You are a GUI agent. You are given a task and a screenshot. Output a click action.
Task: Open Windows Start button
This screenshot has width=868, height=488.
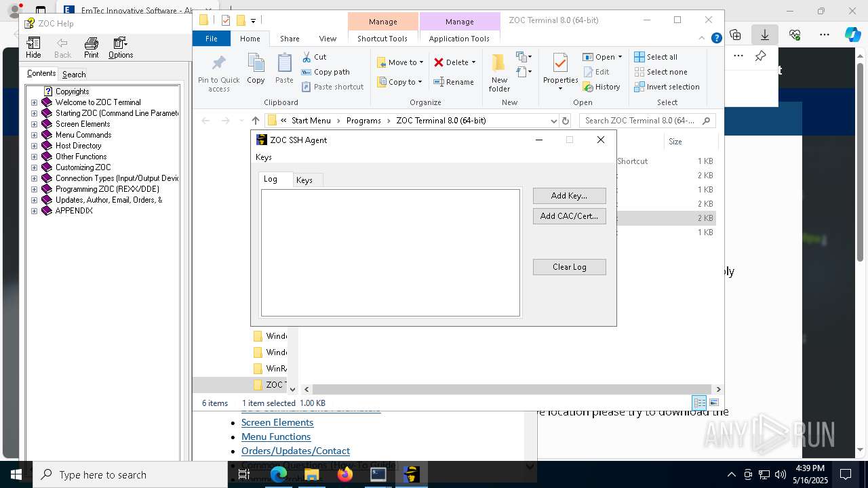[16, 474]
